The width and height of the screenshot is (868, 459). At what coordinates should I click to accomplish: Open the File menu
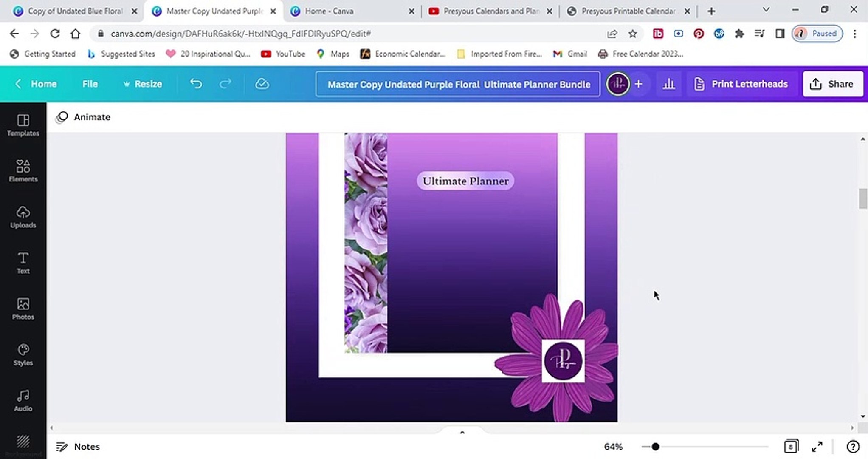pyautogui.click(x=90, y=84)
